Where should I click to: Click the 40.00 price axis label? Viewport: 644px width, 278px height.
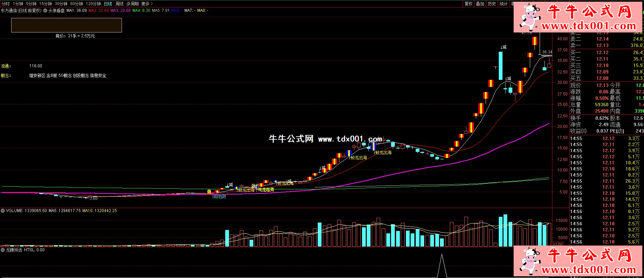[562, 39]
